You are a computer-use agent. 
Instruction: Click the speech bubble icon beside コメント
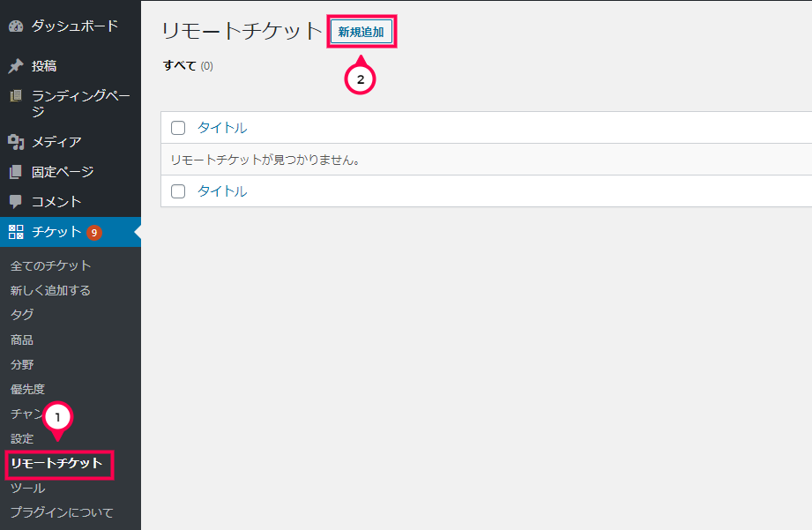click(16, 202)
